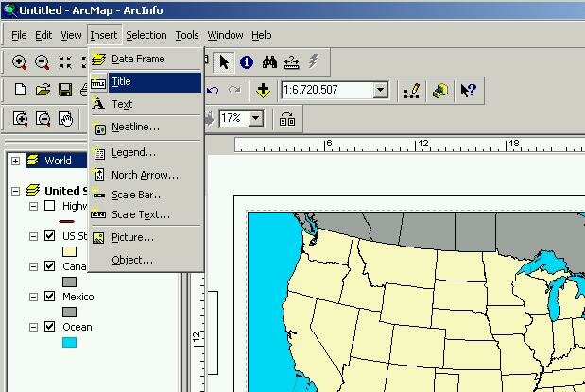Click the Neatline menu icon
Image resolution: width=585 pixels, height=392 pixels.
pos(99,128)
